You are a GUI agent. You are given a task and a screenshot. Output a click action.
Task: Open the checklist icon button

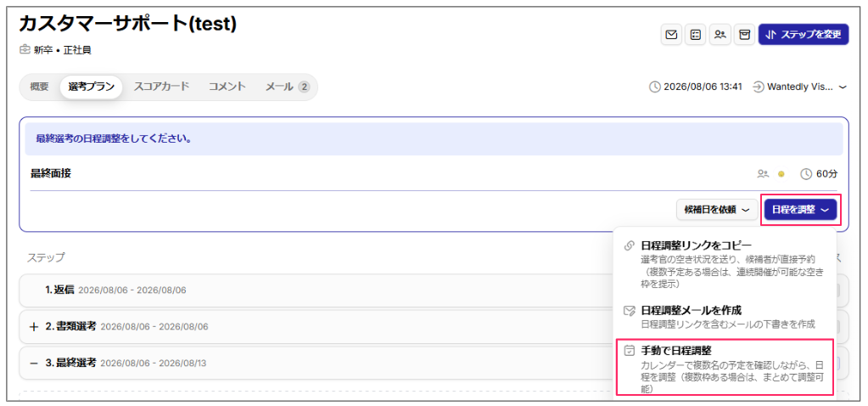click(695, 34)
